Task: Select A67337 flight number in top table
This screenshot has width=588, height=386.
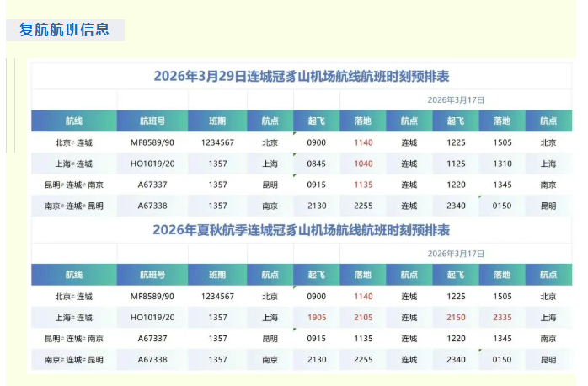Action: point(152,185)
